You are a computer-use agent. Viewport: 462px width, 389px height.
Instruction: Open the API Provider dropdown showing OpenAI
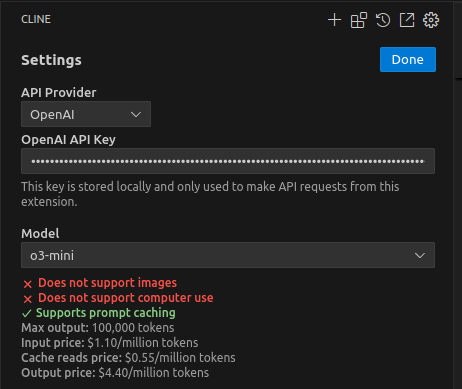pyautogui.click(x=86, y=114)
